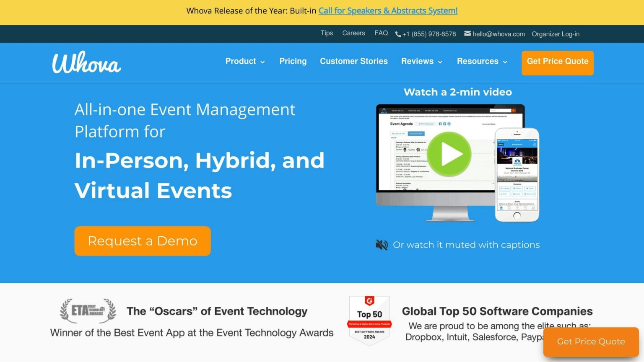Click the envelope email icon
Screen dimensions: 644x362
[467, 34]
